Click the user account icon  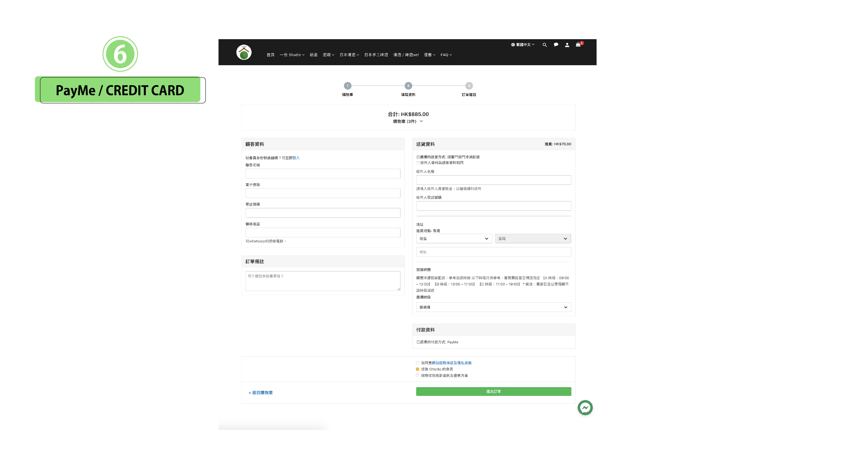[567, 45]
